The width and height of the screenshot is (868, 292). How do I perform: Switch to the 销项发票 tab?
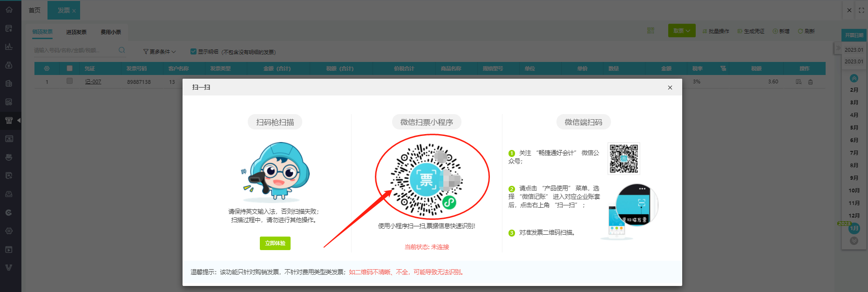[x=42, y=32]
